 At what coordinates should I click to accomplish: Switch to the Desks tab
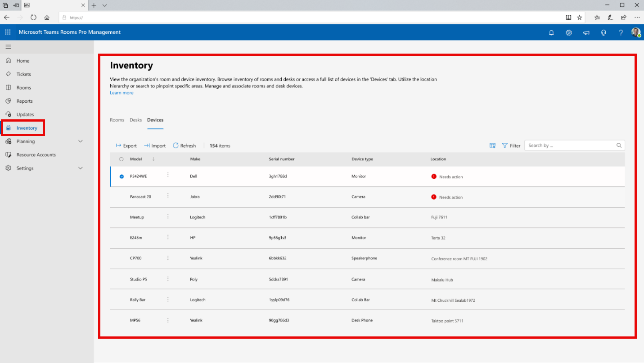(x=135, y=120)
